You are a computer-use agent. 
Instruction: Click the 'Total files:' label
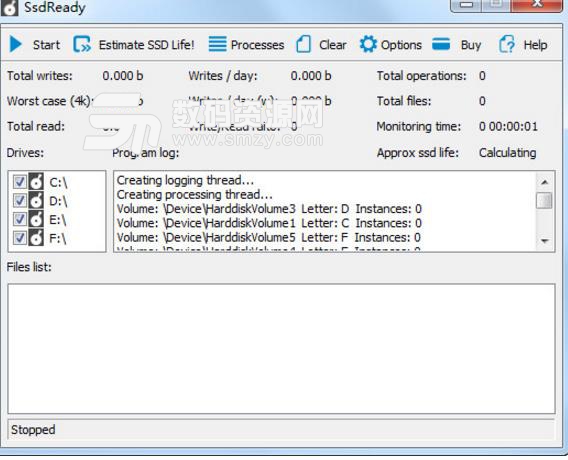tap(404, 101)
